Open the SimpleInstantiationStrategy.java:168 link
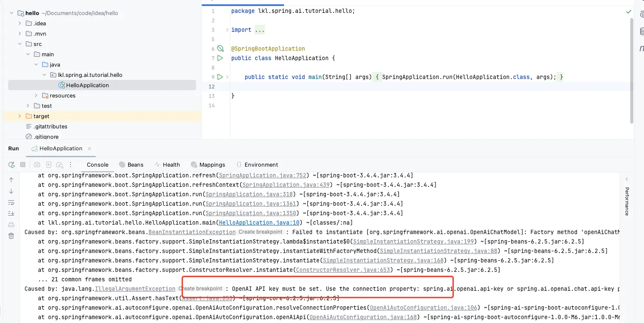Viewport: 644px width, 323px height. point(383,261)
